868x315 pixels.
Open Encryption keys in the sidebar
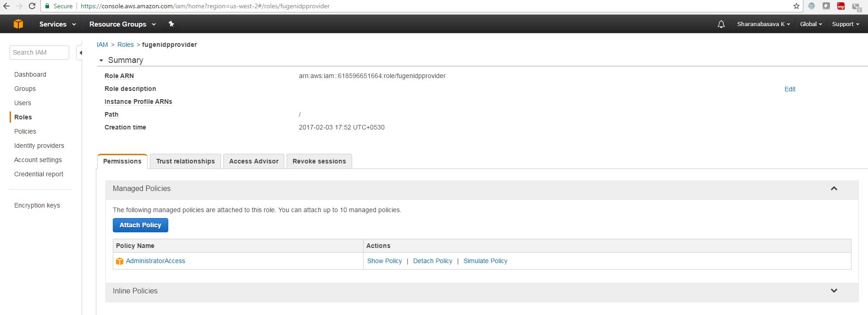click(x=37, y=205)
